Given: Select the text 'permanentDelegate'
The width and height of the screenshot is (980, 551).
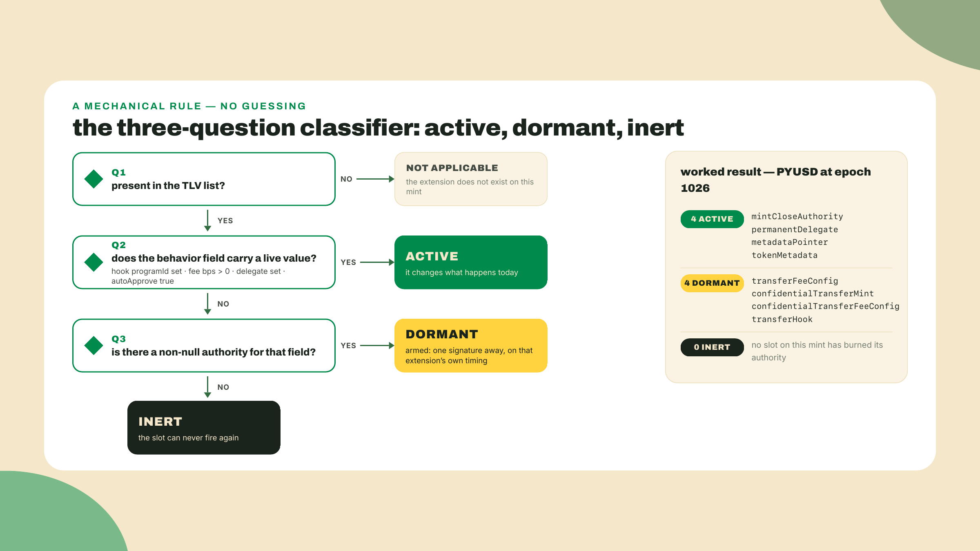Looking at the screenshot, I should coord(795,230).
